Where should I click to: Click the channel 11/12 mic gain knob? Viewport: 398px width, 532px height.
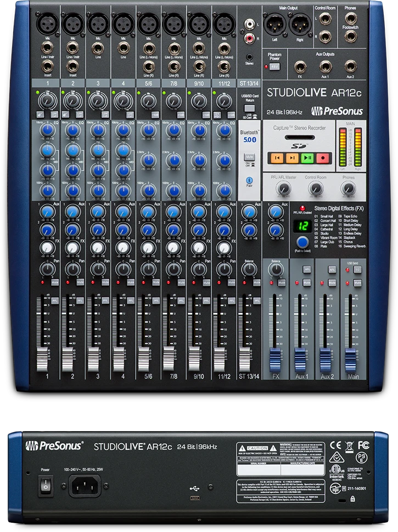click(224, 101)
